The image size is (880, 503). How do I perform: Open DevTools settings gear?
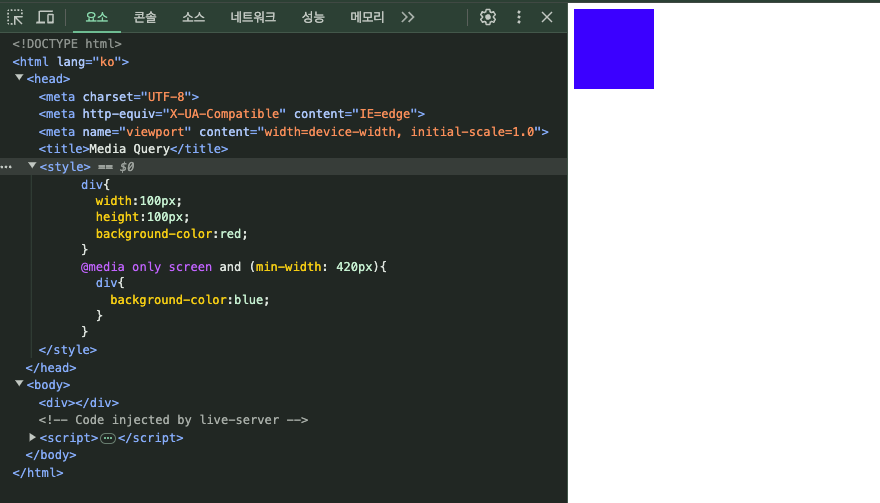(488, 17)
